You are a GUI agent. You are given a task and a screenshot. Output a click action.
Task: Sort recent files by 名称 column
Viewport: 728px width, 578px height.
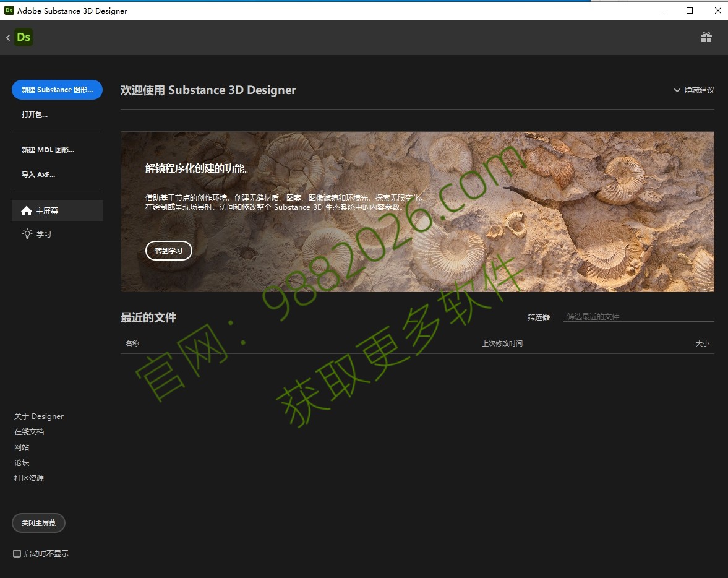(132, 343)
